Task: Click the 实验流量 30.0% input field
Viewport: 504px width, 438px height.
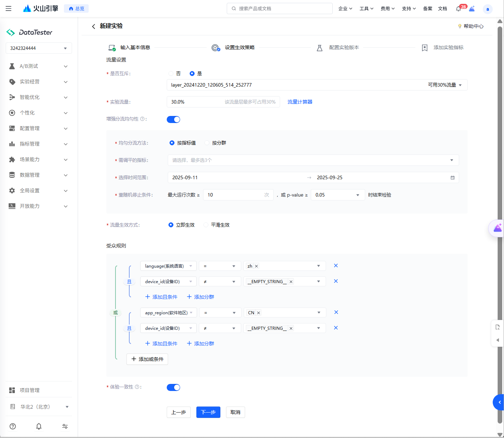Action: tap(223, 102)
